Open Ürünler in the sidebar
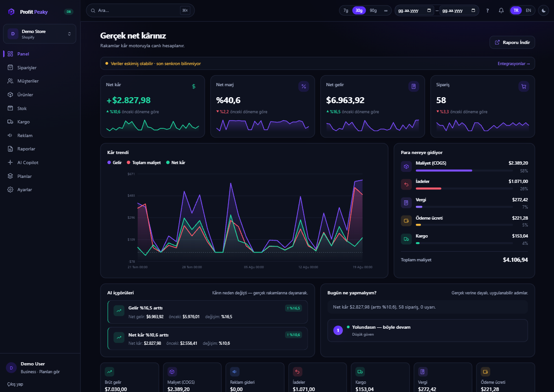This screenshot has height=392, width=554. [x=40, y=94]
